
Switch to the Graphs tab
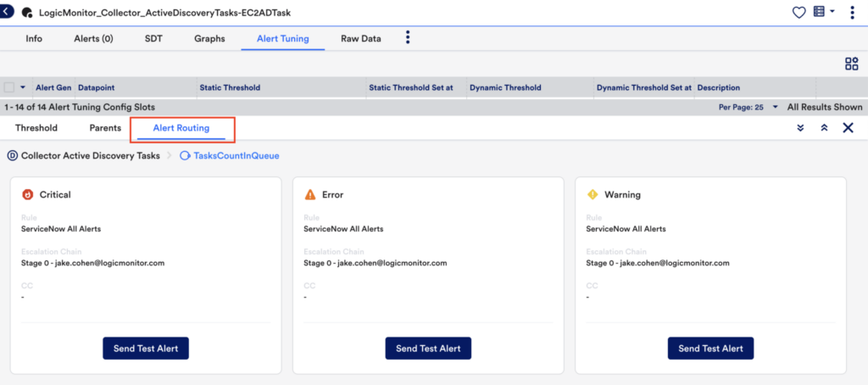[210, 39]
